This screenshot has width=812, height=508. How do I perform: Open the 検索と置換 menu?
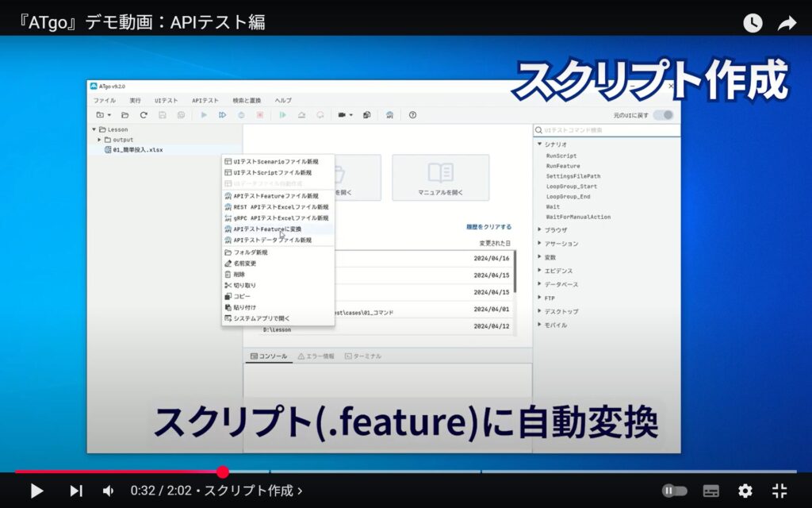click(247, 101)
